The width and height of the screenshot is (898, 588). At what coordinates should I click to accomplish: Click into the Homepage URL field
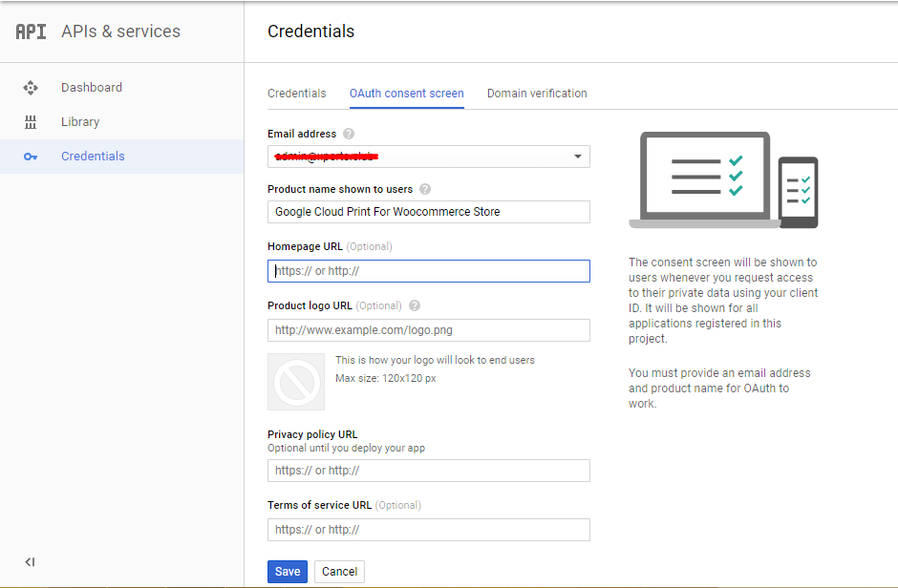[x=428, y=271]
